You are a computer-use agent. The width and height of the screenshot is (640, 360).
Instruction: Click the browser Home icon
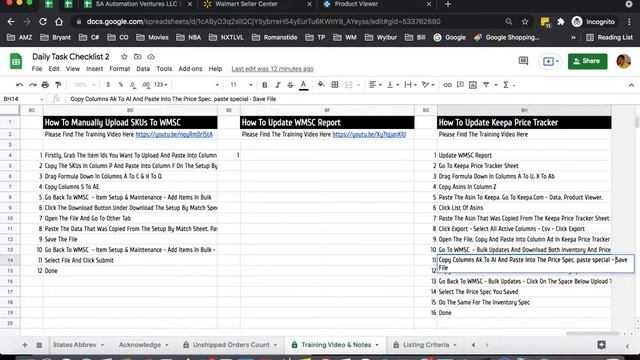pyautogui.click(x=59, y=22)
